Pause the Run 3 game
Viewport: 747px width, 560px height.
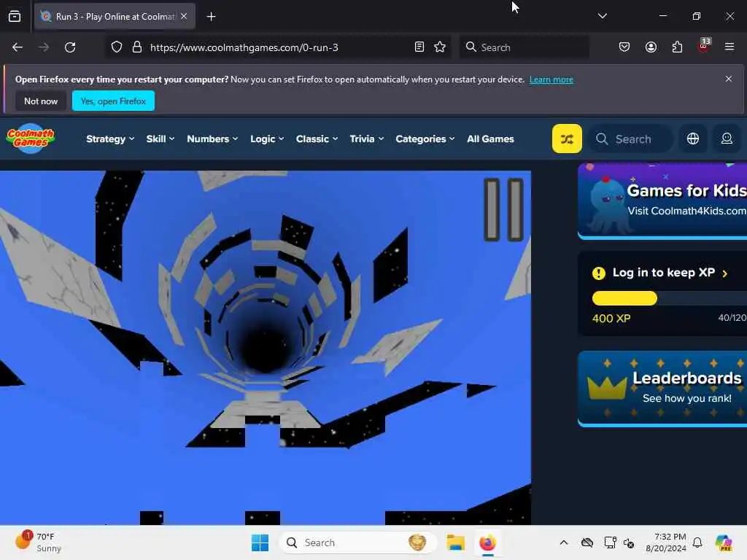click(x=503, y=209)
